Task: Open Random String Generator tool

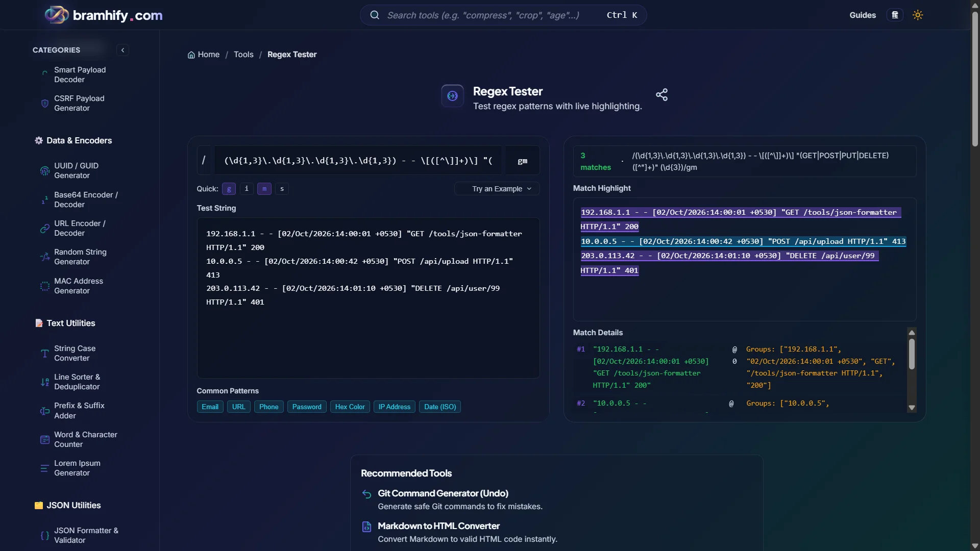Action: tap(80, 257)
